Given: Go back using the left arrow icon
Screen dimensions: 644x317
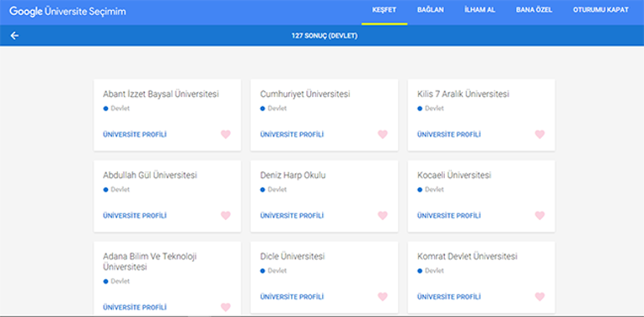Looking at the screenshot, I should pyautogui.click(x=14, y=36).
